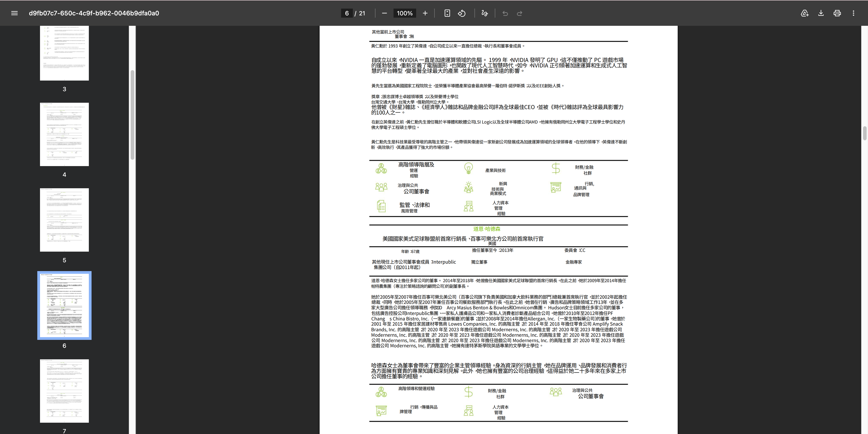Click the redo arrow icon
Screen dimensions: 868x434
(520, 13)
